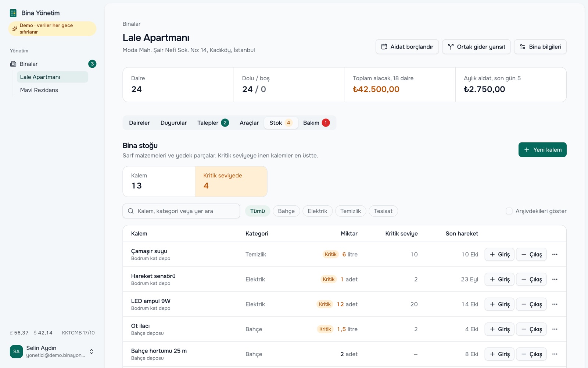Image resolution: width=588 pixels, height=368 pixels.
Task: Click the Bina Yönetim logo icon
Action: pos(13,13)
